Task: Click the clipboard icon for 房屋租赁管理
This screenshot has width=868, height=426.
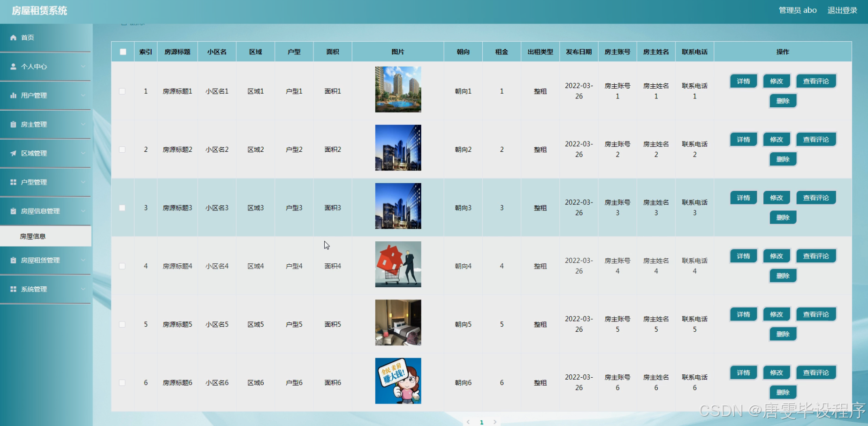Action: click(x=13, y=260)
